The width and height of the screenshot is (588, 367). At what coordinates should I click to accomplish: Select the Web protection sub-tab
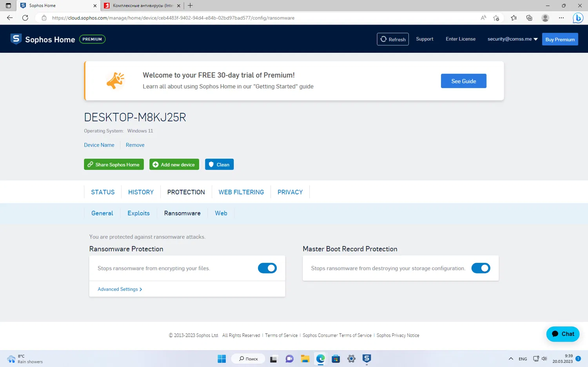point(221,213)
